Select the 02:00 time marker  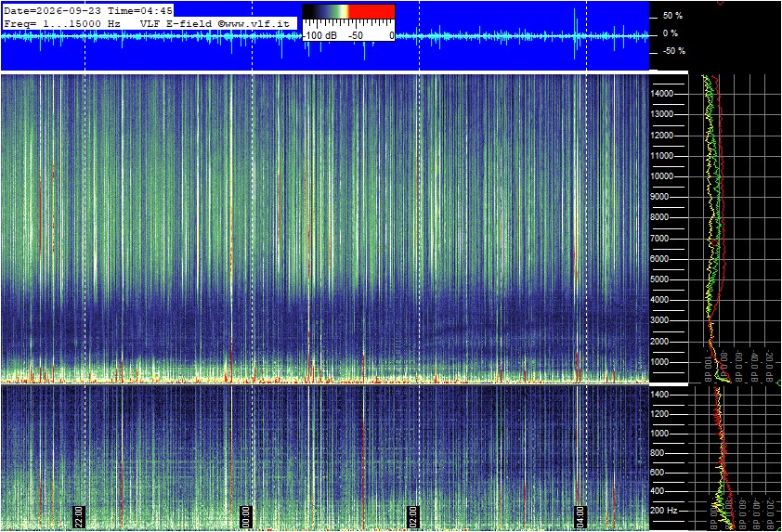[412, 516]
